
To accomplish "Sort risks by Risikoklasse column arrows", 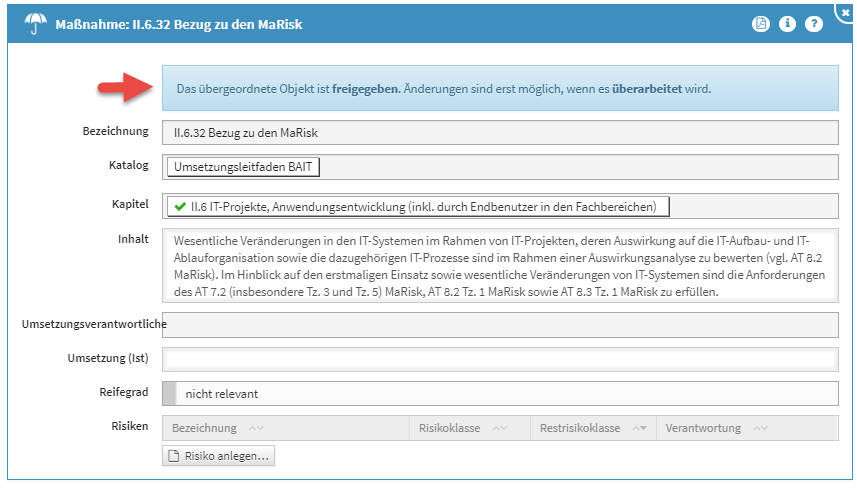I will pos(500,428).
